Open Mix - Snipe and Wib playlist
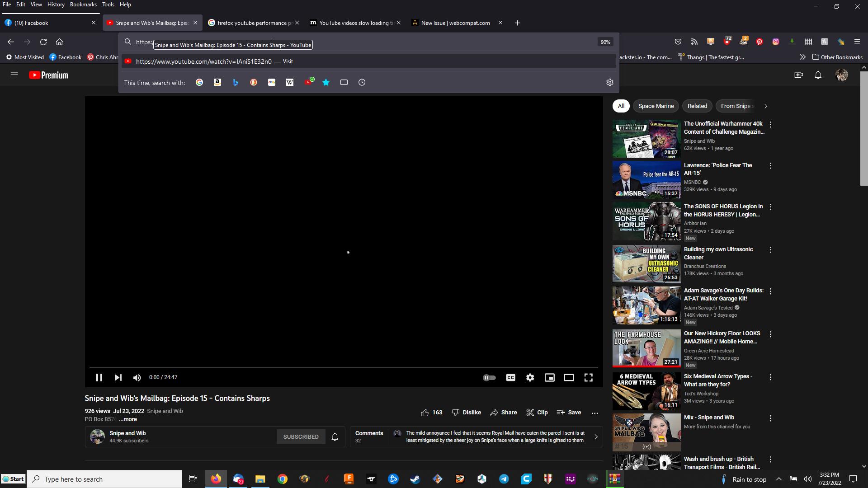 pyautogui.click(x=709, y=418)
